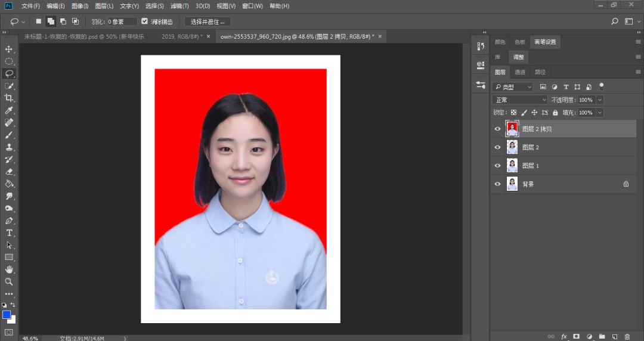Select the Move tool
This screenshot has width=644, height=341.
9,49
